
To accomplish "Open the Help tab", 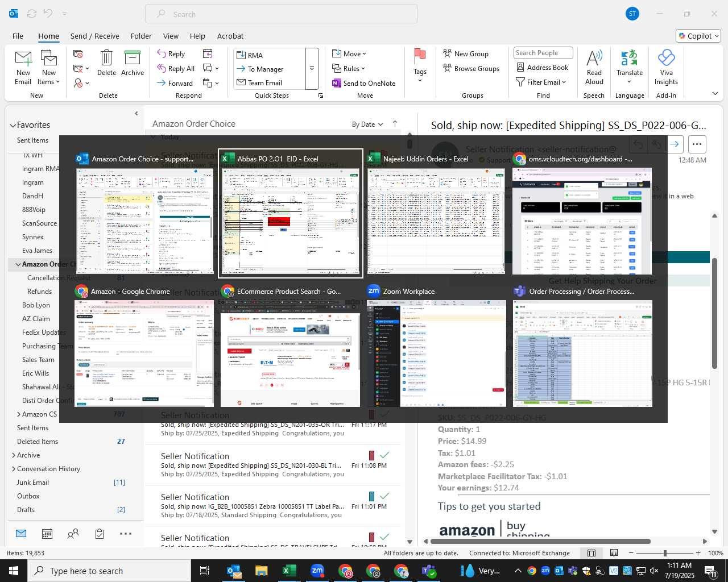I will [x=197, y=36].
